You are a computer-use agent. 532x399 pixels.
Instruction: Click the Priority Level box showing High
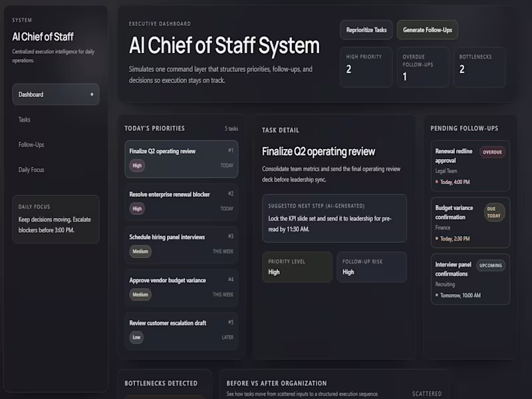297,267
